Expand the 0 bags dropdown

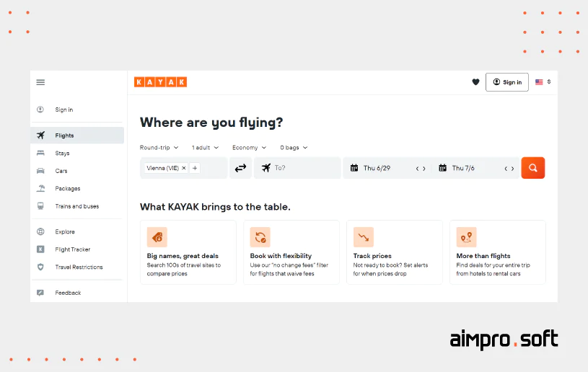click(294, 148)
